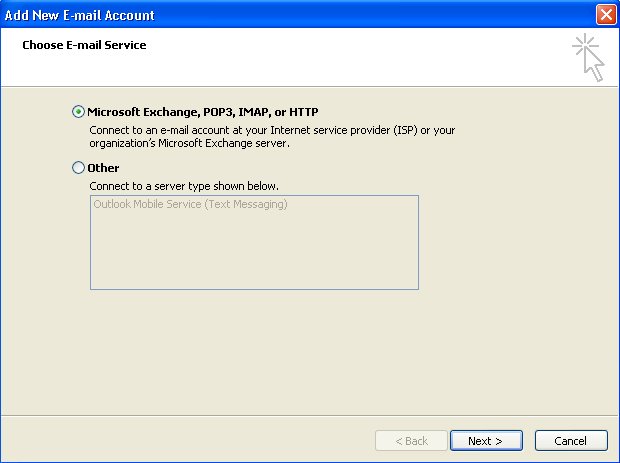Click the bold Microsoft Exchange, POP3, IMAP label
620x463 pixels.
[x=202, y=112]
